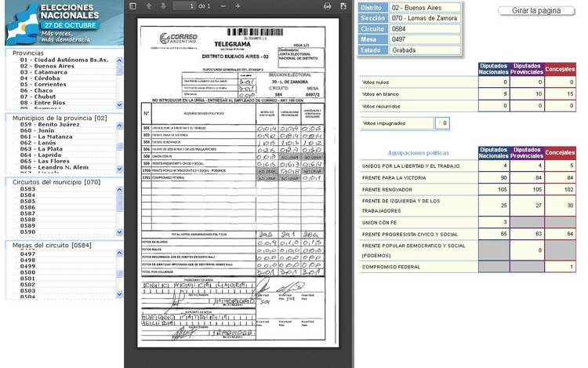Select mesa 0500 from the list
588x368 pixels.
click(x=27, y=272)
